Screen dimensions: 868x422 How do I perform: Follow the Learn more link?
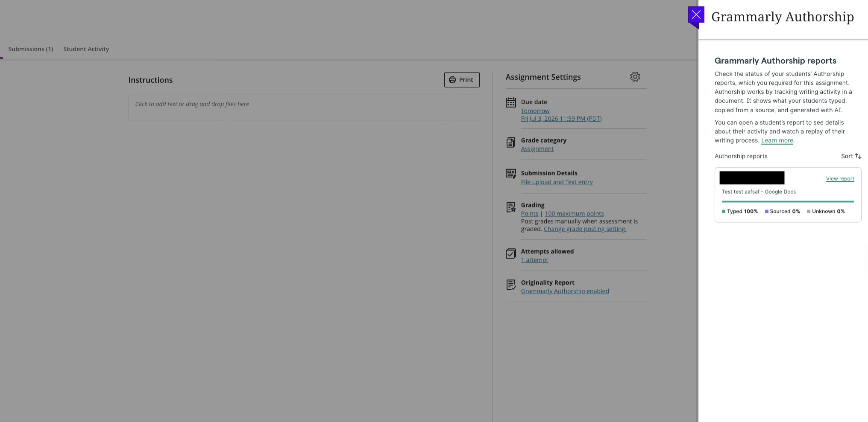pyautogui.click(x=777, y=140)
